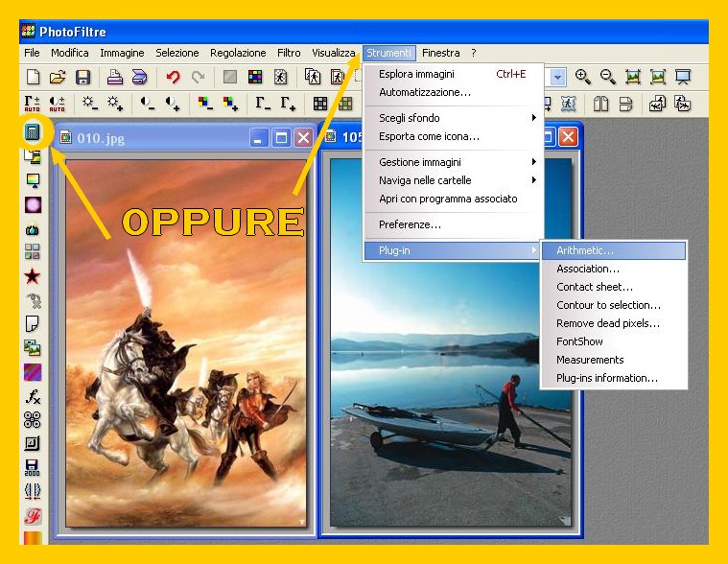Select Plug-ins information... entry
This screenshot has width=728, height=564.
coord(607,378)
